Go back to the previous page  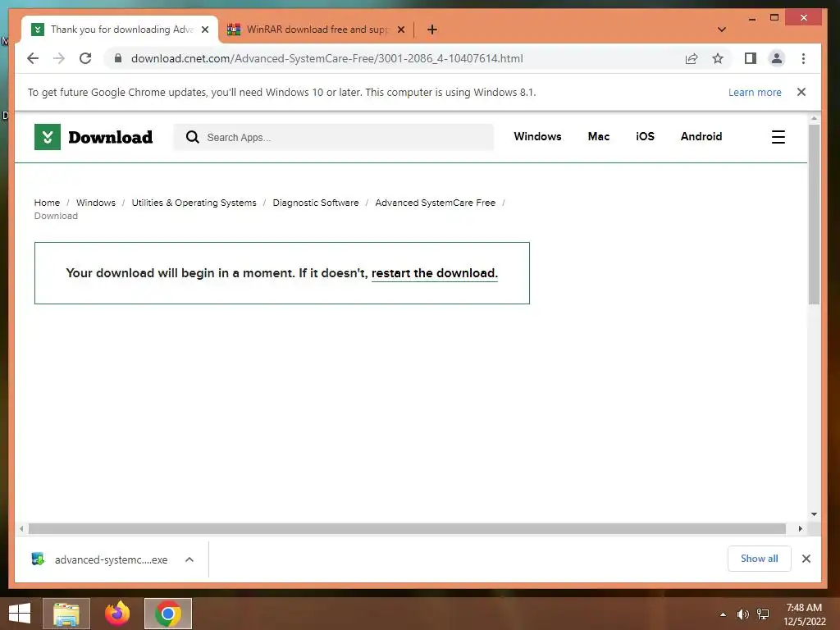[33, 58]
